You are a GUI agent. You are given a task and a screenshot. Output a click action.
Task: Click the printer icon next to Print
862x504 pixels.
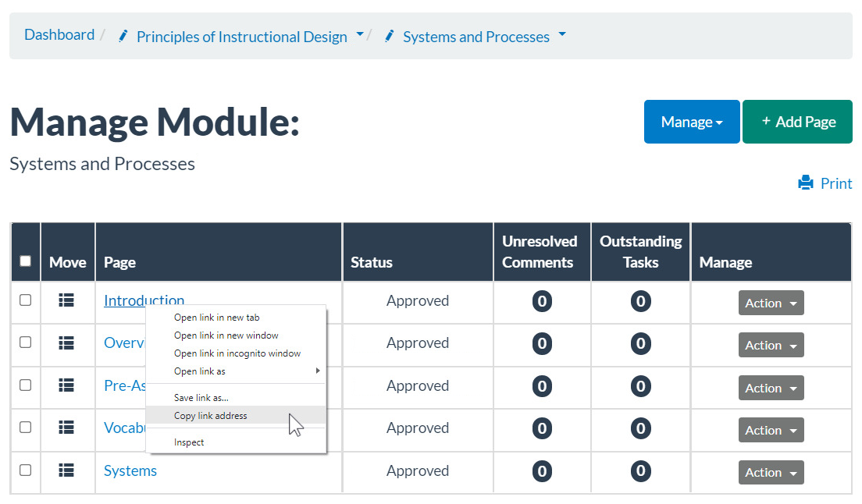pyautogui.click(x=805, y=183)
